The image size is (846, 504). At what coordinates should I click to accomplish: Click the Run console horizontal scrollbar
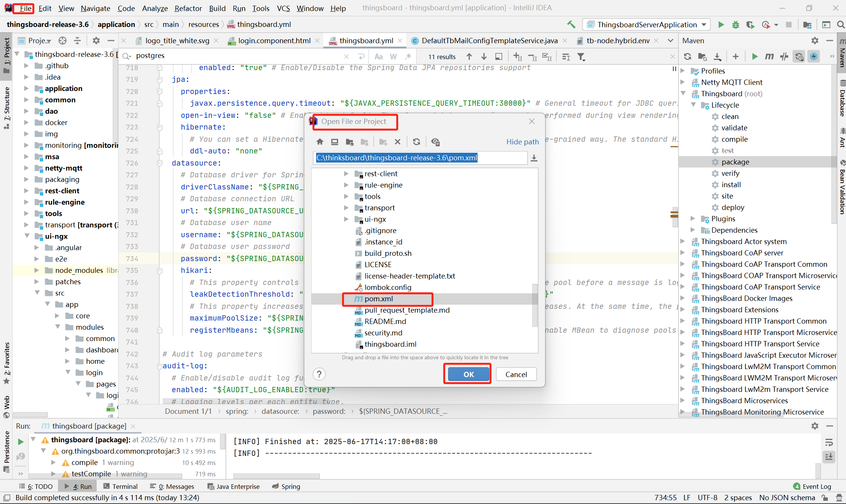pos(276,476)
